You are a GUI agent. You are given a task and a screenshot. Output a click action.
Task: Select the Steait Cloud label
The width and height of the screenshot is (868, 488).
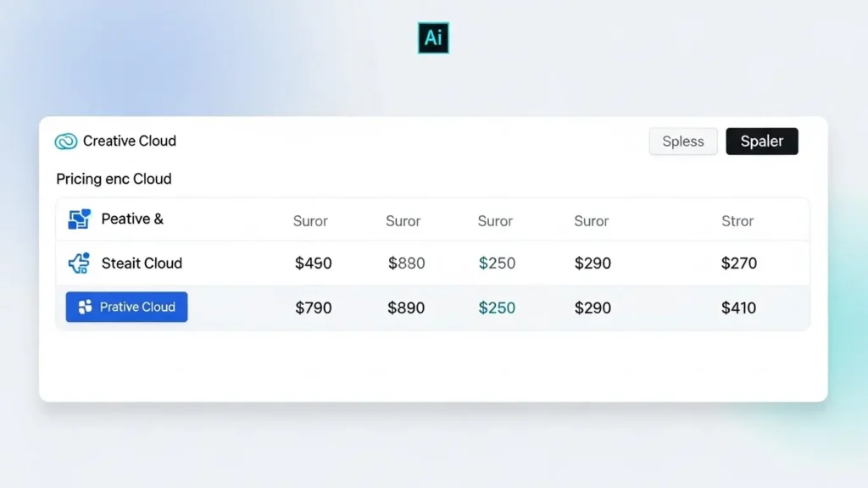pyautogui.click(x=142, y=263)
